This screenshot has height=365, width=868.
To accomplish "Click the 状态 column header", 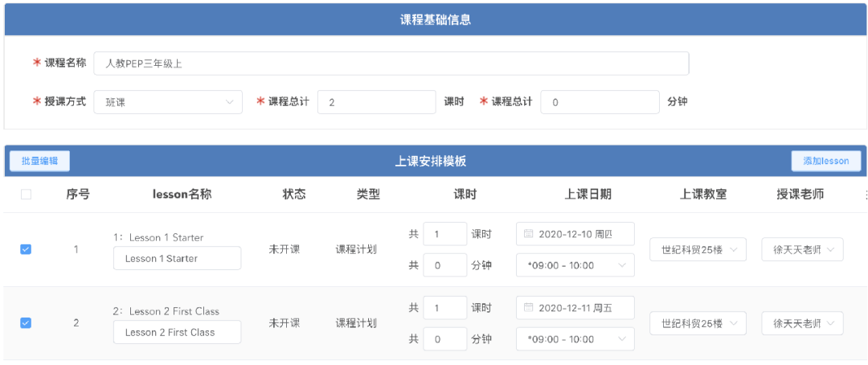I will pyautogui.click(x=294, y=195).
